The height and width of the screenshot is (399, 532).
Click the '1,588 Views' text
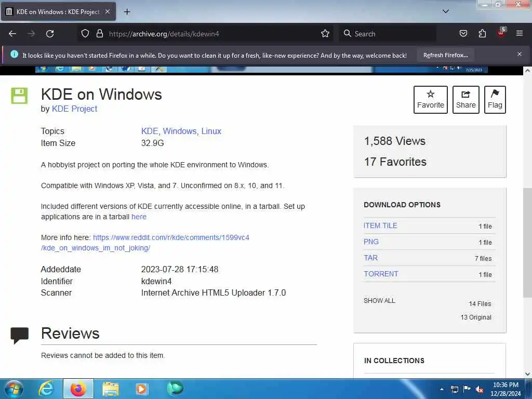pyautogui.click(x=395, y=141)
